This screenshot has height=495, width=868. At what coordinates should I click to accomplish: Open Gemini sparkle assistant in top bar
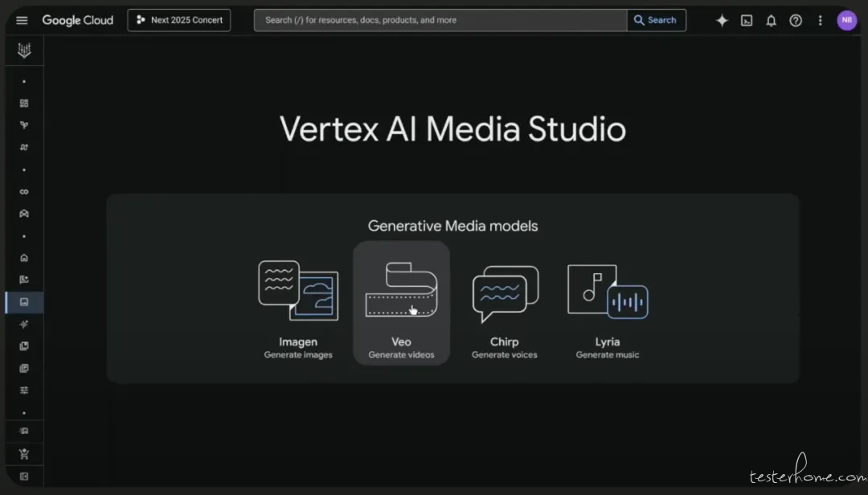tap(722, 20)
